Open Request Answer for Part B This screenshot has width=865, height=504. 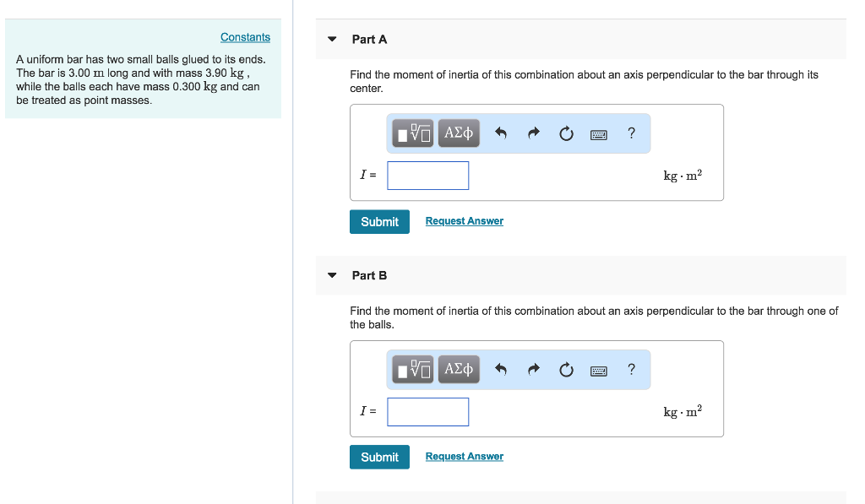464,456
